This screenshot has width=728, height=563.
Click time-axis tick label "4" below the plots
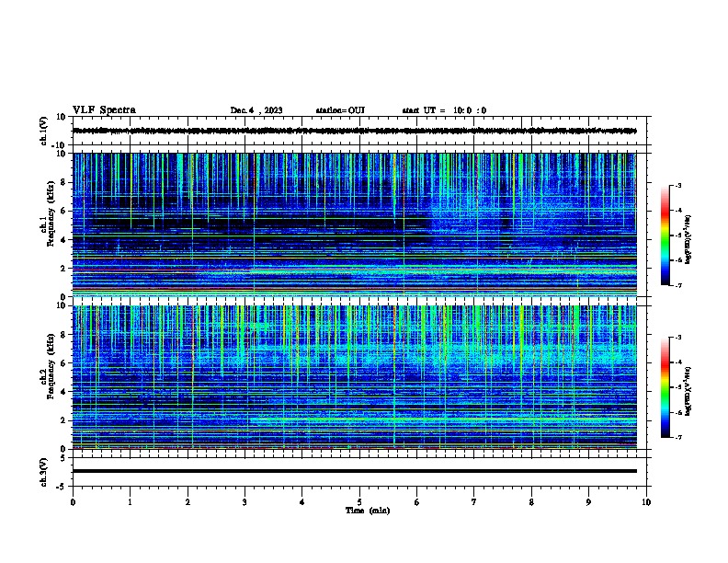coord(302,502)
